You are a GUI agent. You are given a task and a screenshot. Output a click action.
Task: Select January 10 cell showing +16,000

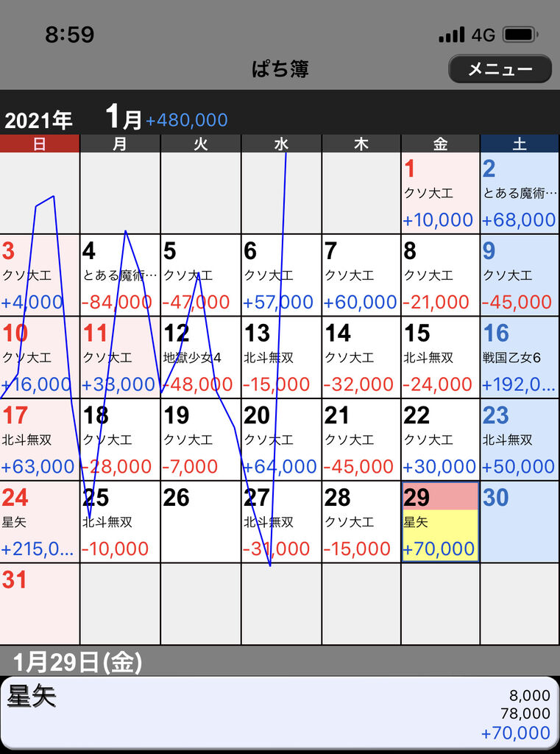[40, 357]
